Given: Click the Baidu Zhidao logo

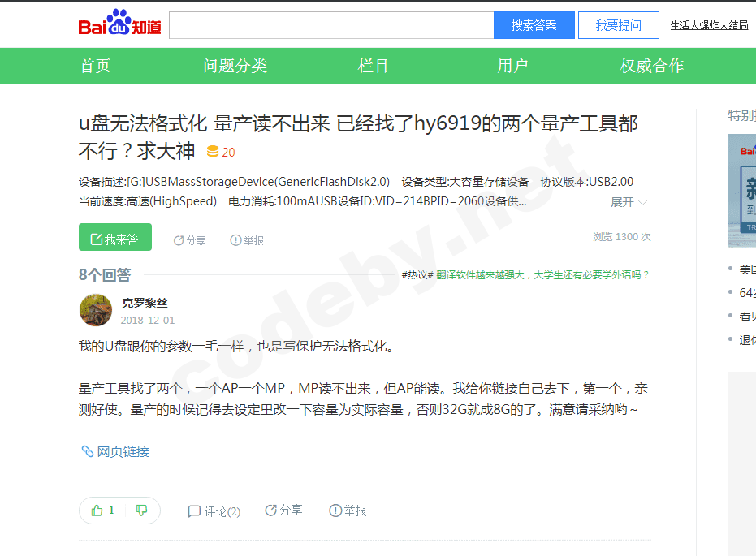Looking at the screenshot, I should point(119,23).
